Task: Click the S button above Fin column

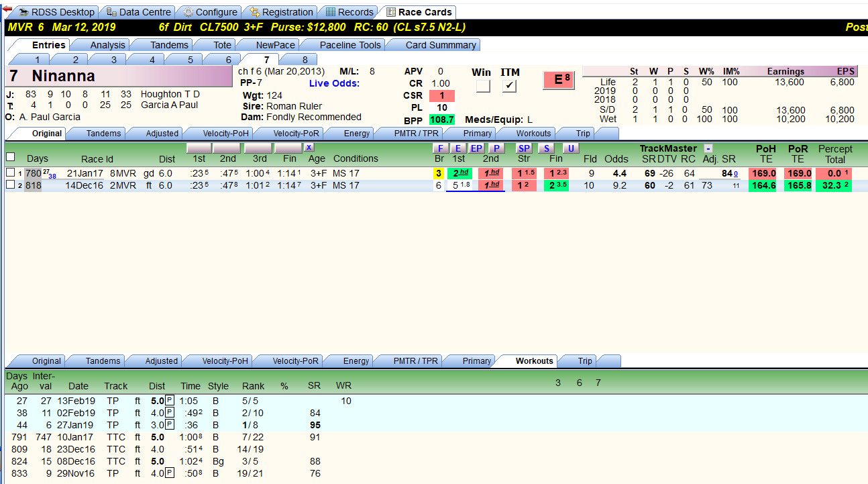Action: coord(546,148)
